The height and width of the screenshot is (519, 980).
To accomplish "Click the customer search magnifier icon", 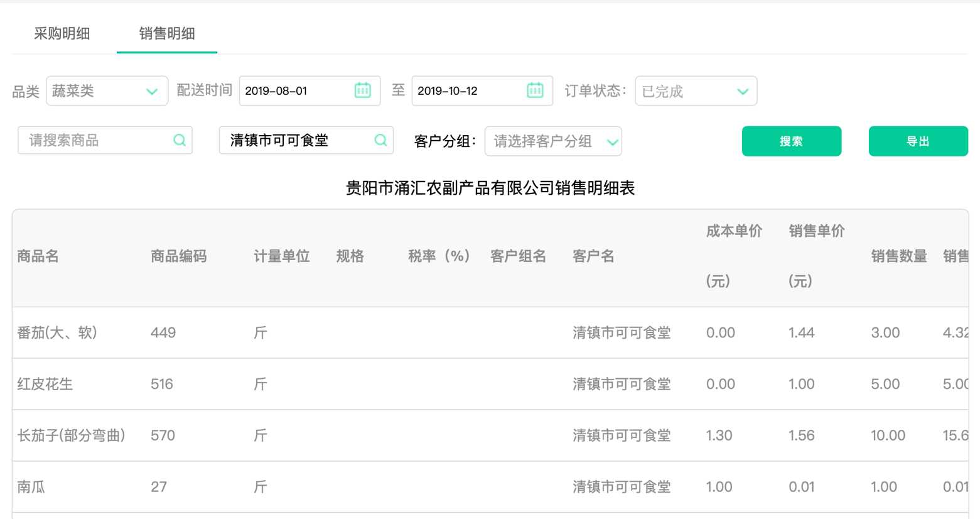I will pos(380,140).
